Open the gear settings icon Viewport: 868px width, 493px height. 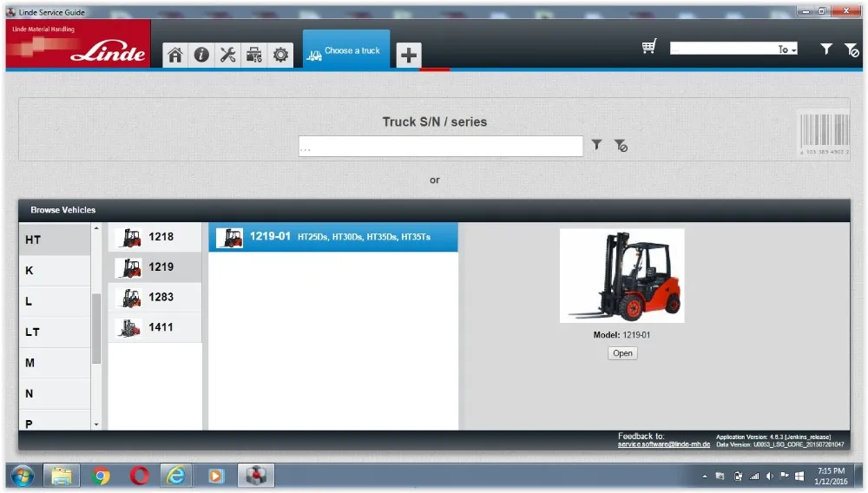click(x=280, y=55)
